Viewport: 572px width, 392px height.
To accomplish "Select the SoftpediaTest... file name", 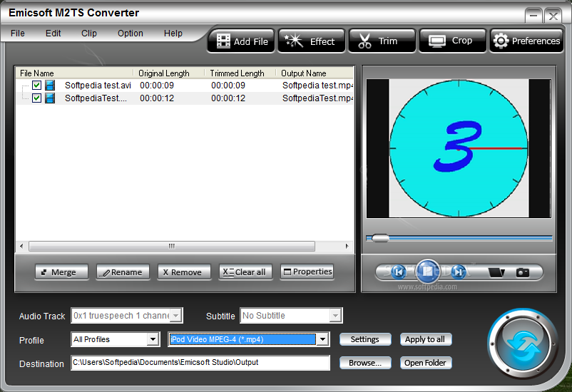I will pos(96,98).
